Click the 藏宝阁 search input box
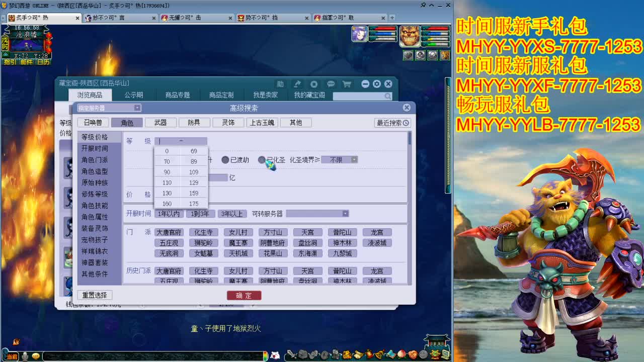The height and width of the screenshot is (362, 644). click(x=363, y=96)
